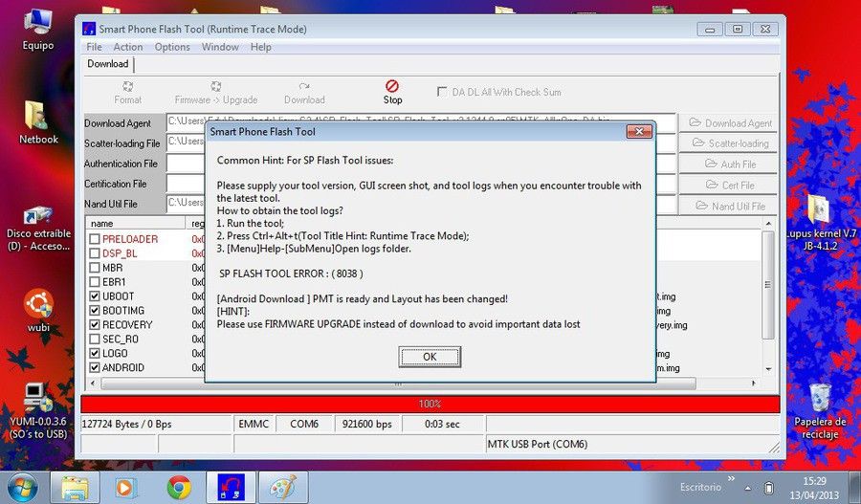Click the partition list horizontal scrollbar
The image size is (861, 504).
point(398,383)
